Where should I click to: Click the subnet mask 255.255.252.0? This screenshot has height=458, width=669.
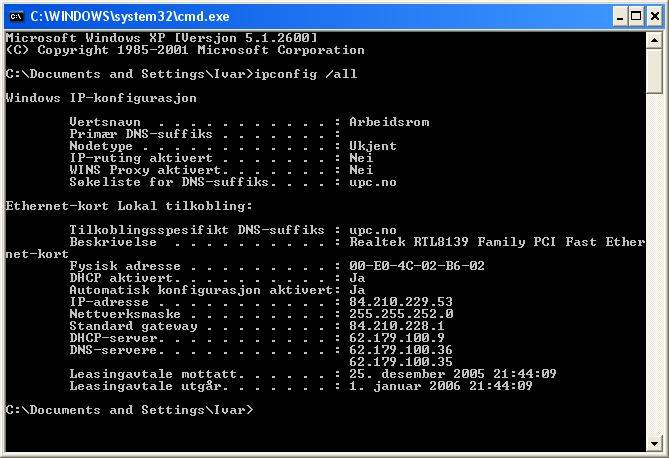coord(401,314)
